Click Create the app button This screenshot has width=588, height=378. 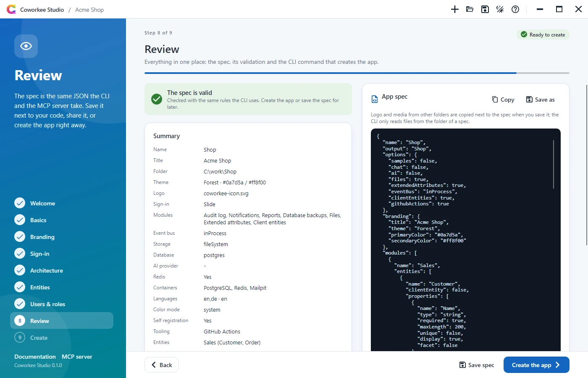[536, 365]
